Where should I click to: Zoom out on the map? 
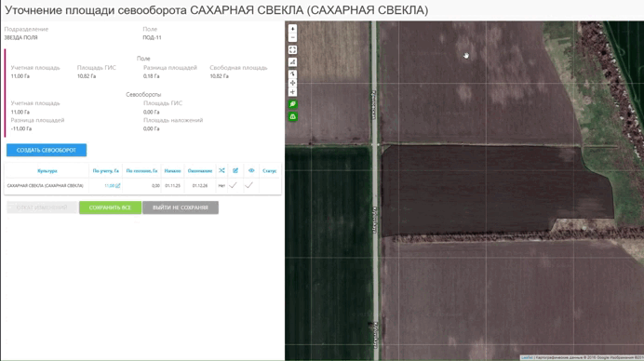click(x=292, y=38)
